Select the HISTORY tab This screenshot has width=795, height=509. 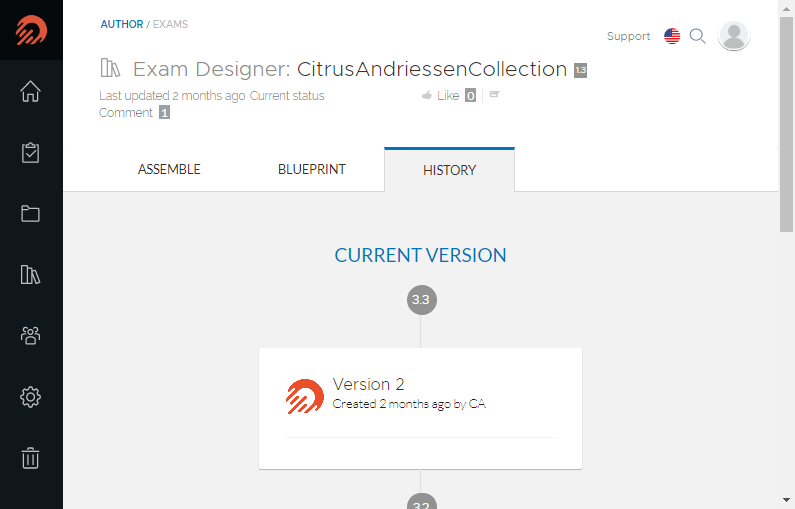click(x=450, y=170)
